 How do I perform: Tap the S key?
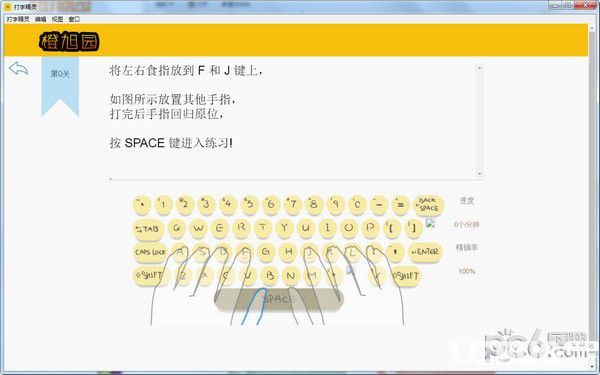tap(201, 252)
